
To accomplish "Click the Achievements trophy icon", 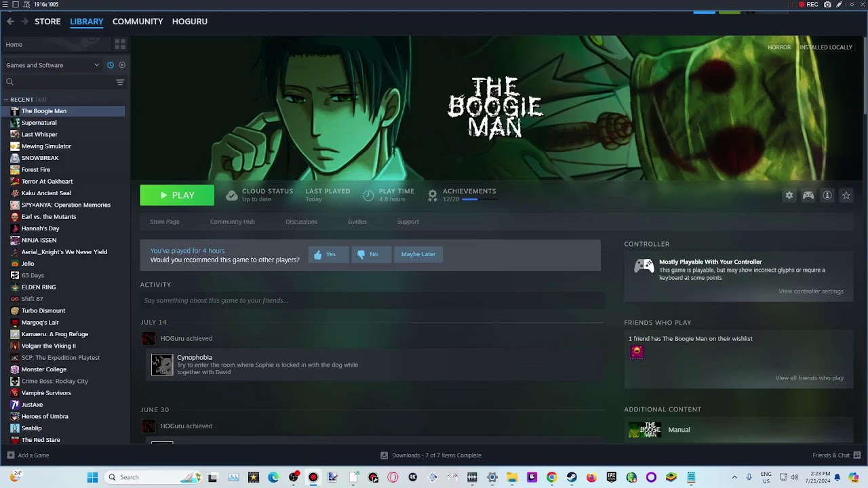I will (x=433, y=195).
